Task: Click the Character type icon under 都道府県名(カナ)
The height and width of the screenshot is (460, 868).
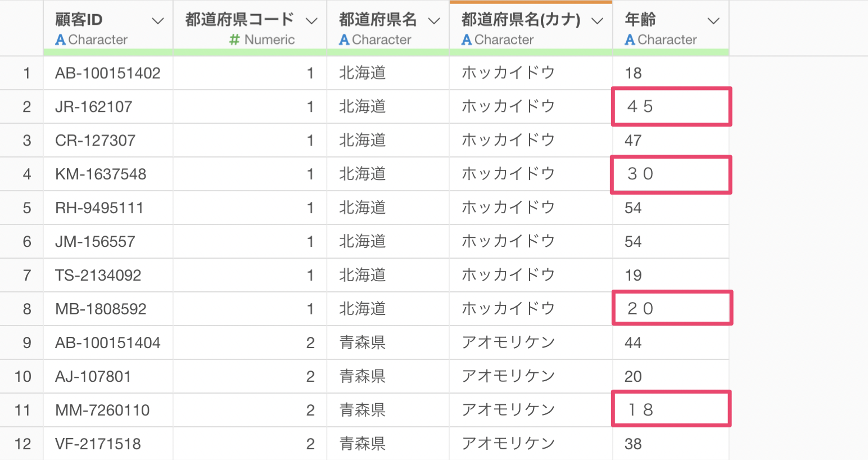Action: [x=467, y=40]
